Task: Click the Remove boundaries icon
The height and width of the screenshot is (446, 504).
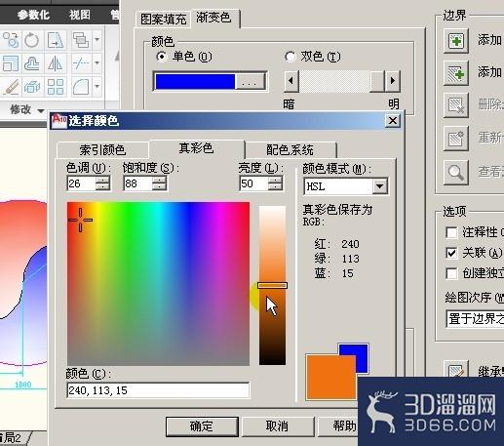Action: pyautogui.click(x=456, y=105)
